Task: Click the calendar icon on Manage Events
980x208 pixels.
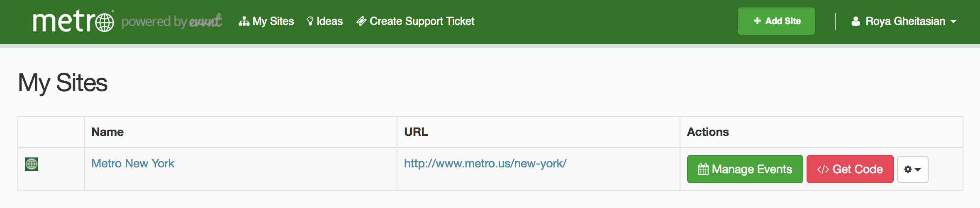Action: pos(703,169)
